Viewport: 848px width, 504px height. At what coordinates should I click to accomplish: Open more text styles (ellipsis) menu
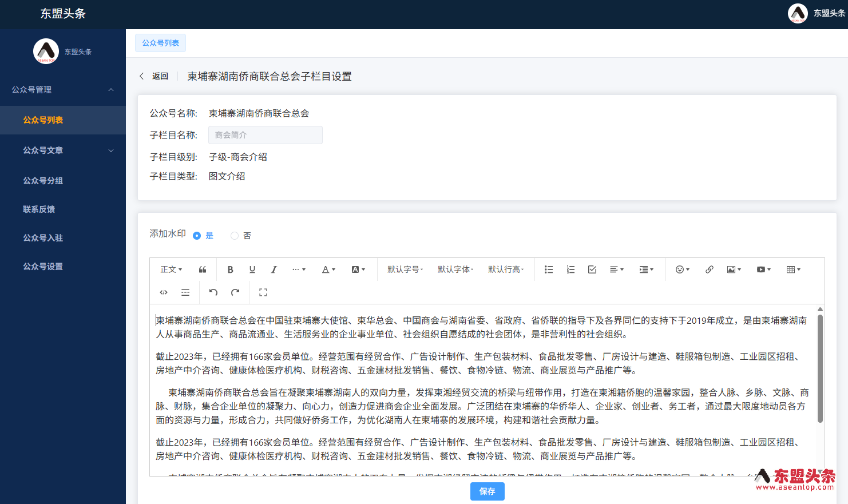[299, 269]
